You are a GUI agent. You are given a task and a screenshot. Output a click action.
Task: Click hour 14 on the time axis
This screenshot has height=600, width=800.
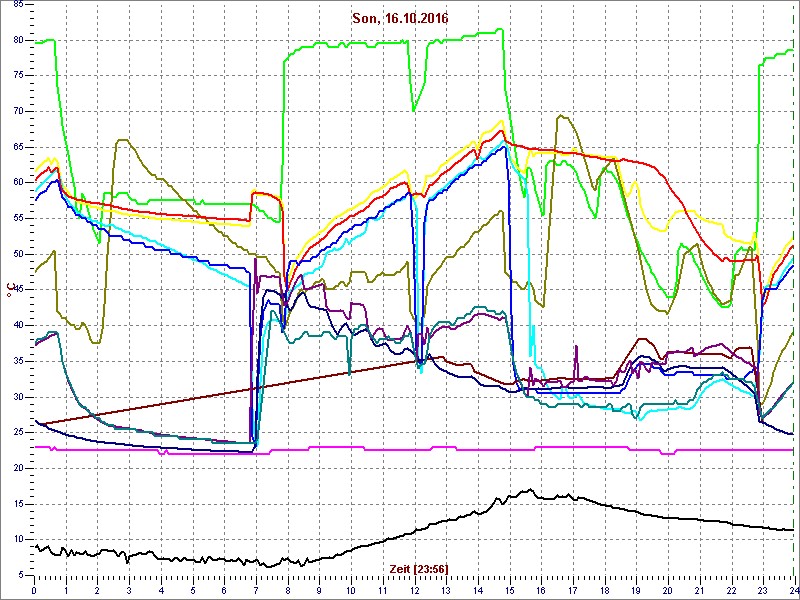coord(477,590)
